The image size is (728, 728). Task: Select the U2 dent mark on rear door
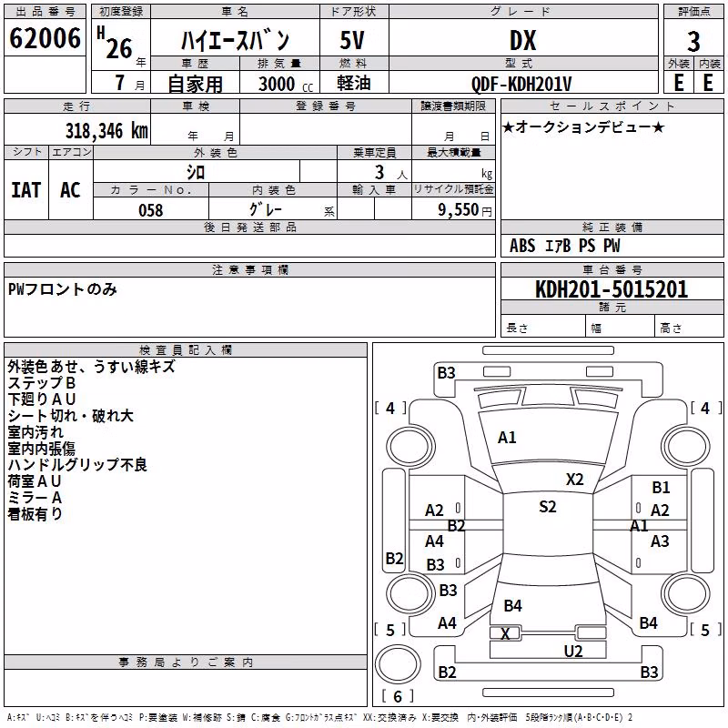click(573, 652)
